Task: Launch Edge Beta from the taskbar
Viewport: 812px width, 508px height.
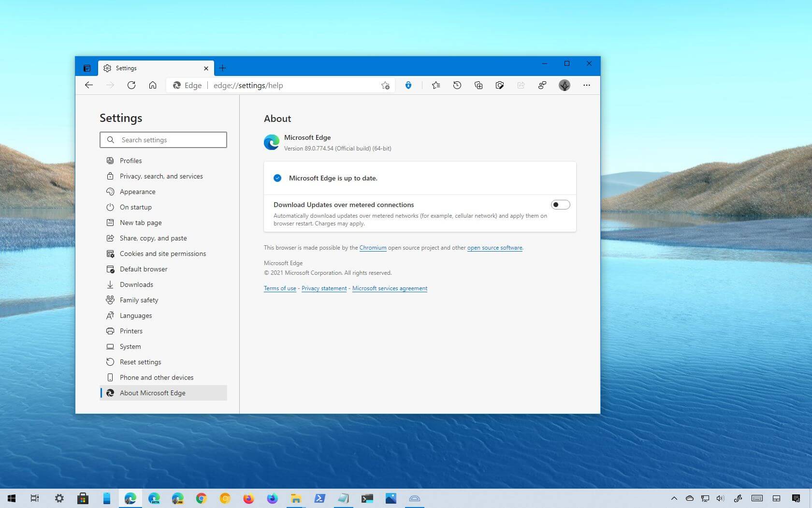Action: (154, 498)
